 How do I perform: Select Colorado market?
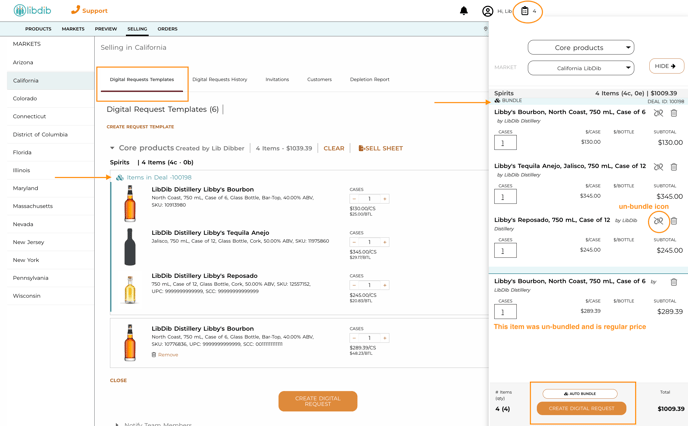50,98
